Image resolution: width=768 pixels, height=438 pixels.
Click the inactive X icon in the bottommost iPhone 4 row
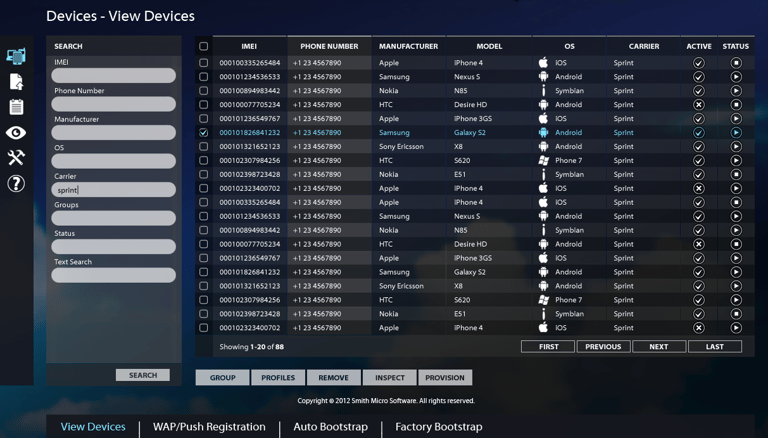pos(698,328)
